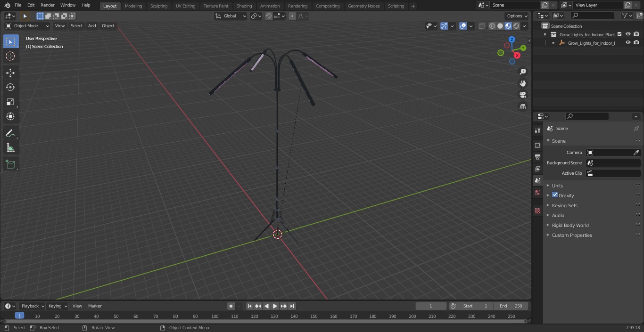Pin the Scene properties panel
The width and height of the screenshot is (644, 332).
[x=636, y=129]
